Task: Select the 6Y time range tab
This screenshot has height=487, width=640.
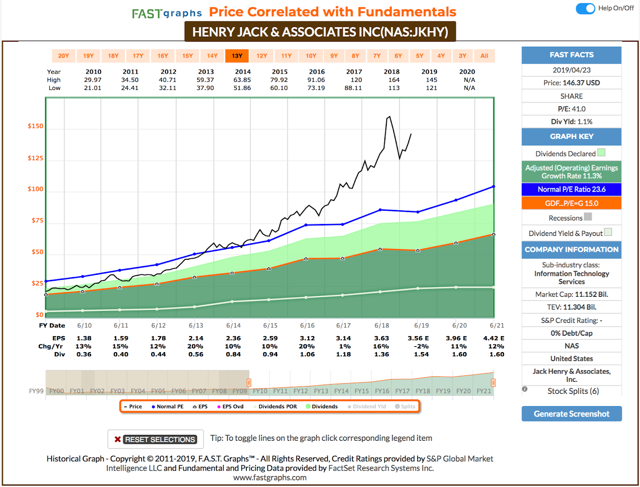Action: [398, 56]
